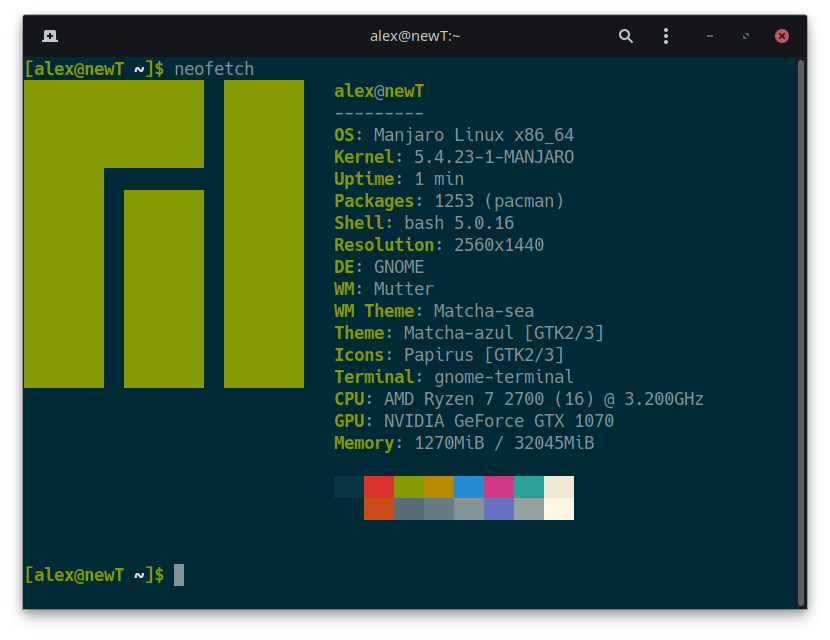830x640 pixels.
Task: Click the Manjaro ASCII logo
Action: click(x=164, y=234)
